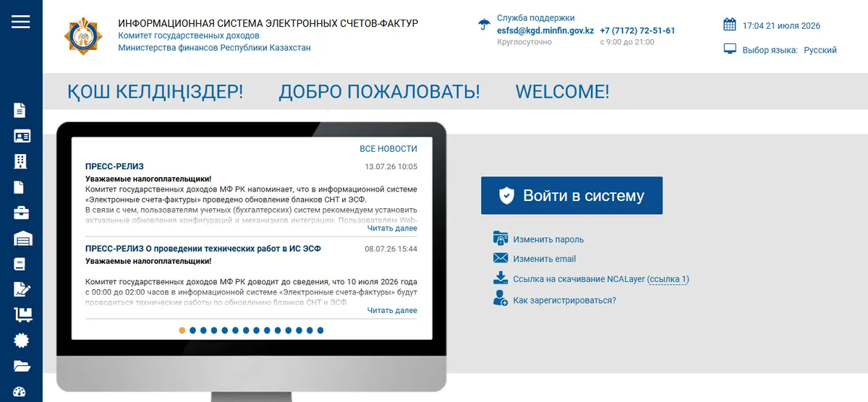Select the second news carousel dot

pos(192,330)
